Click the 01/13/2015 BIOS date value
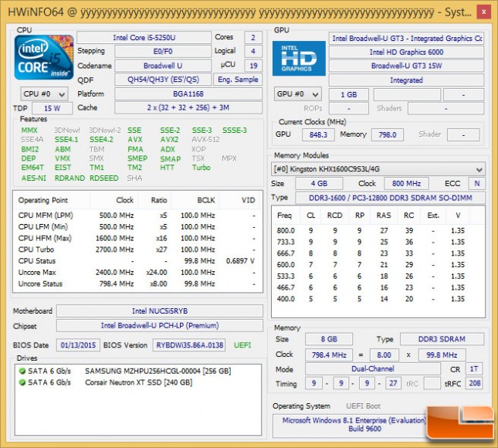Image resolution: width=498 pixels, height=448 pixels. coord(78,345)
